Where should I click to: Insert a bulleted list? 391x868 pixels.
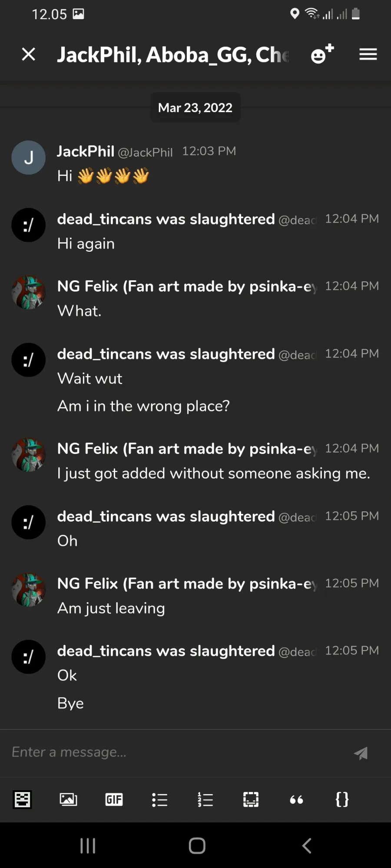click(159, 799)
